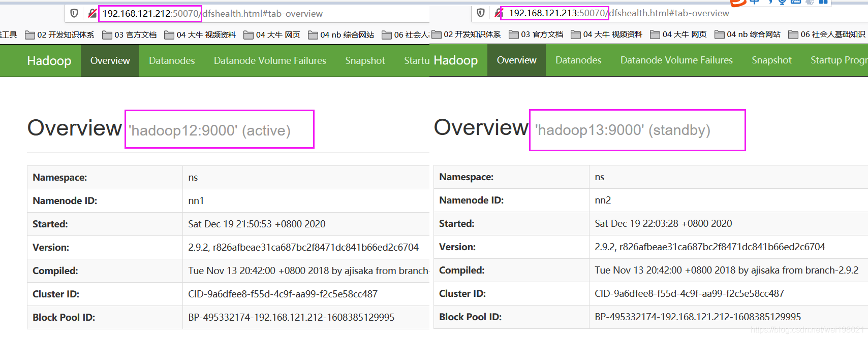
Task: Click the Started: label in the hadoop13 window
Action: tap(457, 224)
